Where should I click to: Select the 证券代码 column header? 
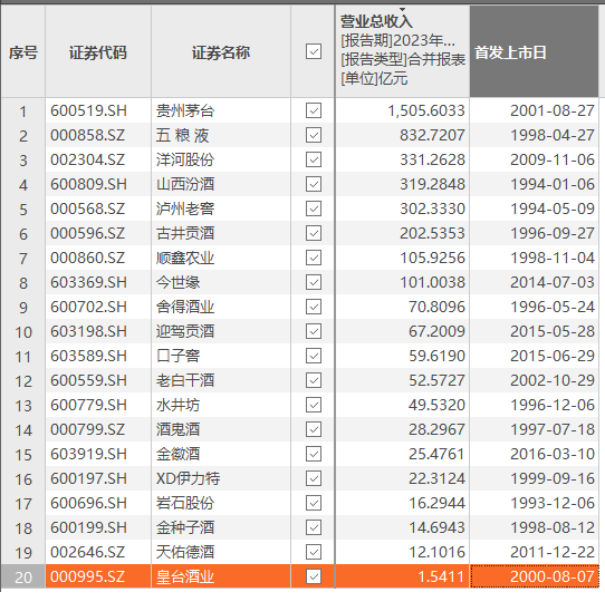[x=98, y=51]
